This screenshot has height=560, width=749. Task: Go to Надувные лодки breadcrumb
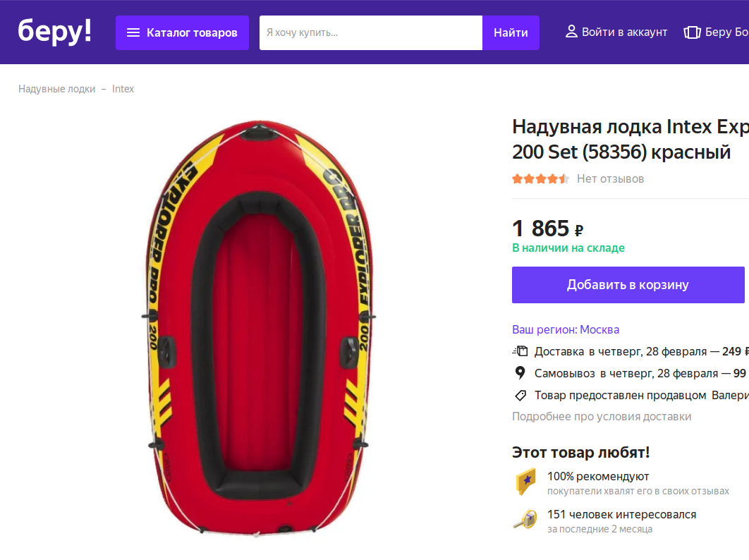pyautogui.click(x=56, y=89)
